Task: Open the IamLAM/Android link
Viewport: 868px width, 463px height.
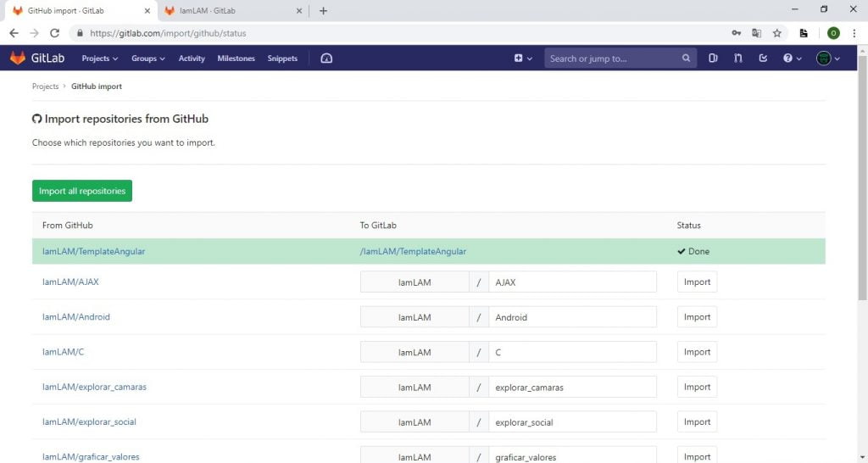Action: 75,317
